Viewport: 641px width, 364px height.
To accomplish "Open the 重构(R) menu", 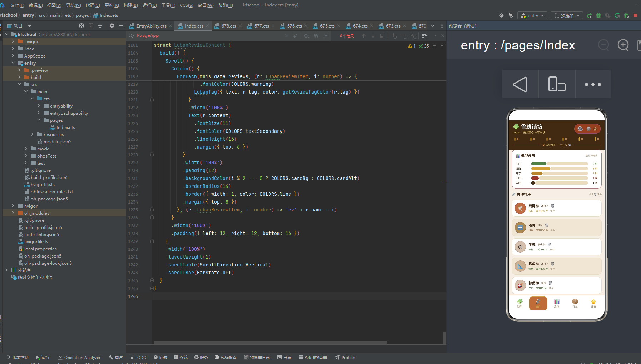I will point(111,5).
